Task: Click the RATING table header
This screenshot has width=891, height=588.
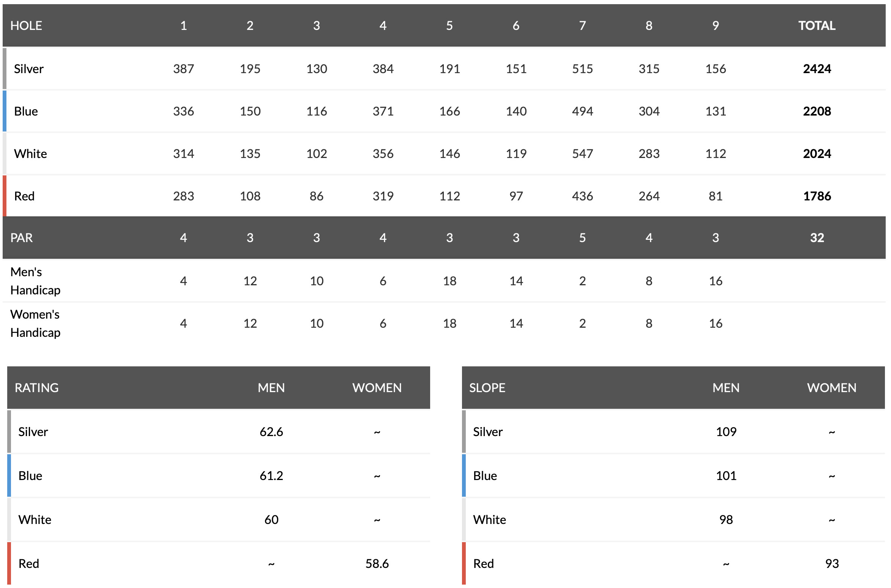Action: pyautogui.click(x=36, y=388)
